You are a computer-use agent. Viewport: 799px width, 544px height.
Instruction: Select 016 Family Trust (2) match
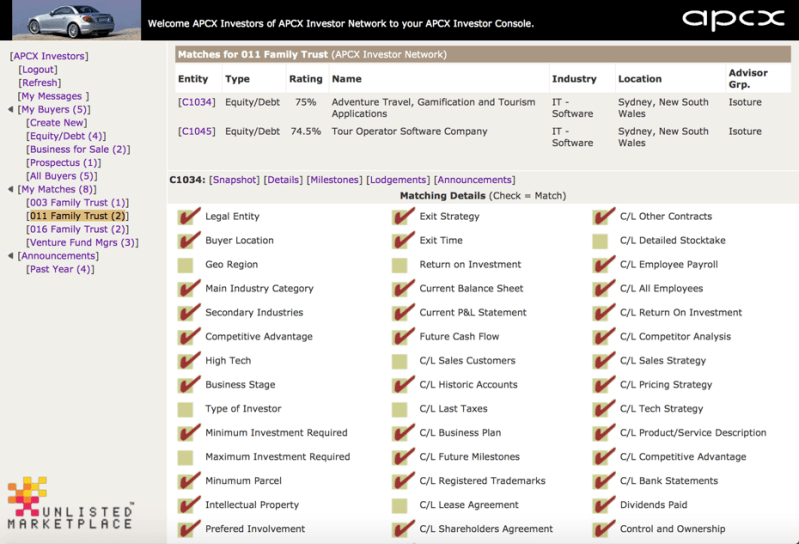pyautogui.click(x=77, y=229)
